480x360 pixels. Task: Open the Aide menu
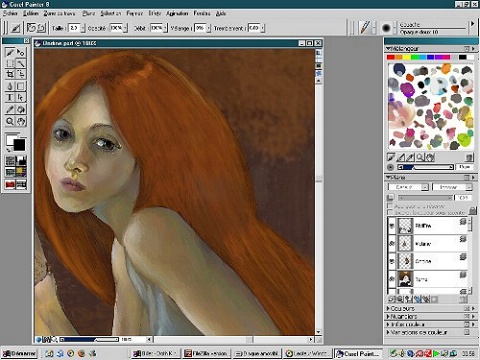tap(221, 14)
